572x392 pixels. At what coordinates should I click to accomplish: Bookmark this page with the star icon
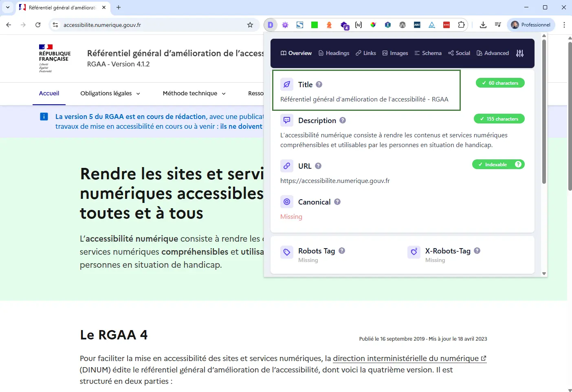[x=250, y=25]
